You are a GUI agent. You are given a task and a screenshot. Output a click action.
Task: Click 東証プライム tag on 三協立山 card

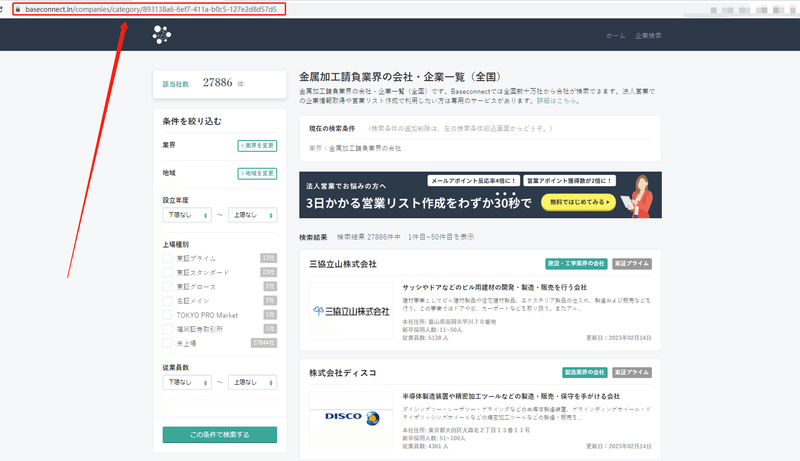click(632, 264)
